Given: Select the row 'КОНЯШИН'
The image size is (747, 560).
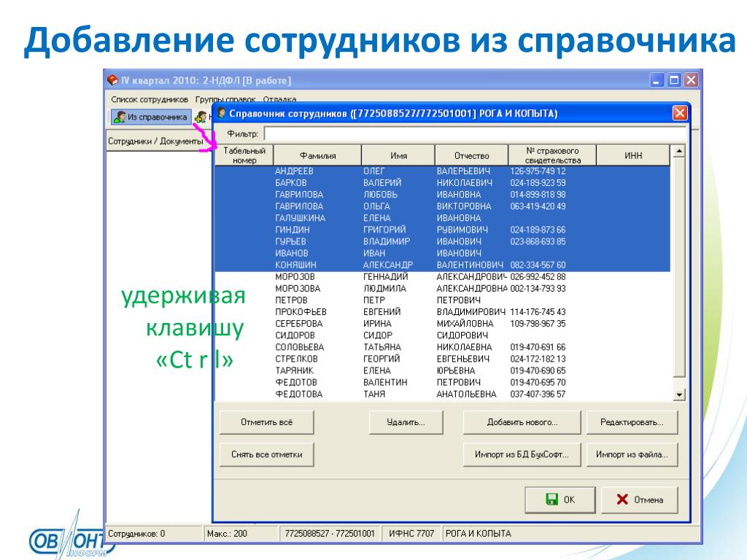Looking at the screenshot, I should pos(443,265).
